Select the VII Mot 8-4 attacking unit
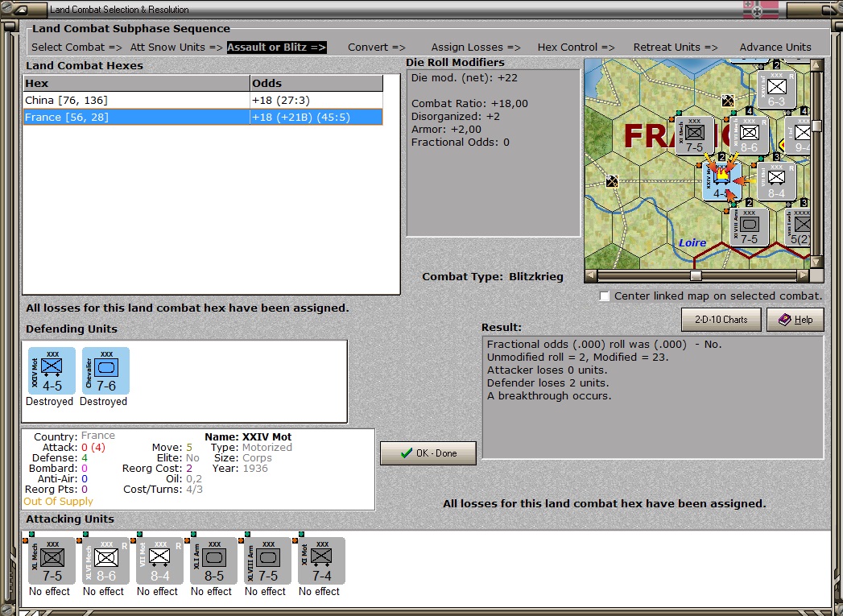Screen dimensions: 843x616 pyautogui.click(x=159, y=560)
